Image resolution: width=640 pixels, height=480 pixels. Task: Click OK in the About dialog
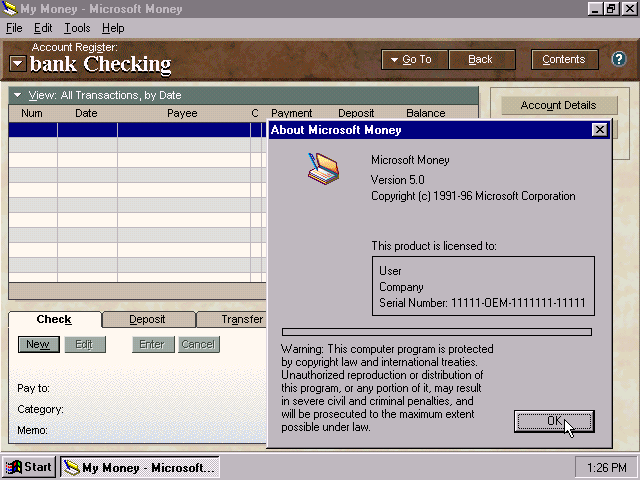click(553, 421)
